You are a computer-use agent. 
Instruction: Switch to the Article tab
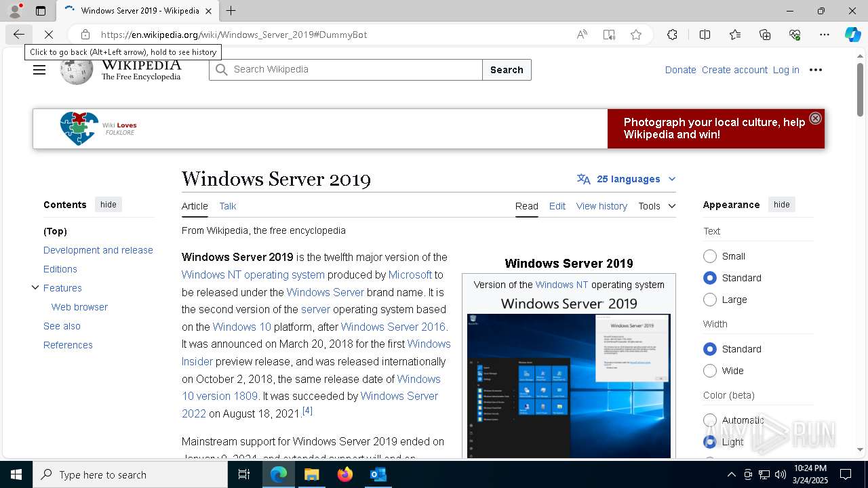coord(195,206)
